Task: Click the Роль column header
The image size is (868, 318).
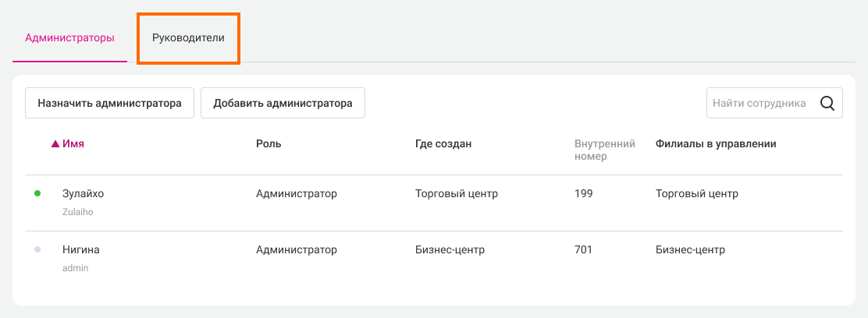Action: coord(269,144)
